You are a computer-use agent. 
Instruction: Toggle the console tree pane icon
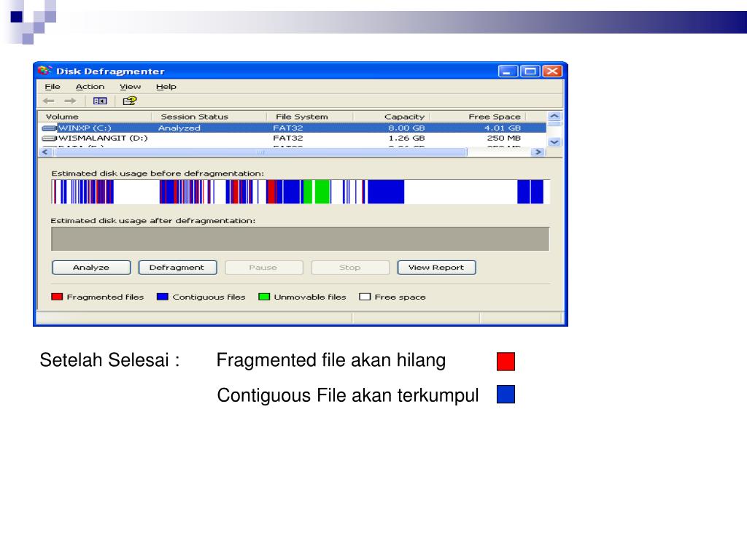[x=100, y=101]
